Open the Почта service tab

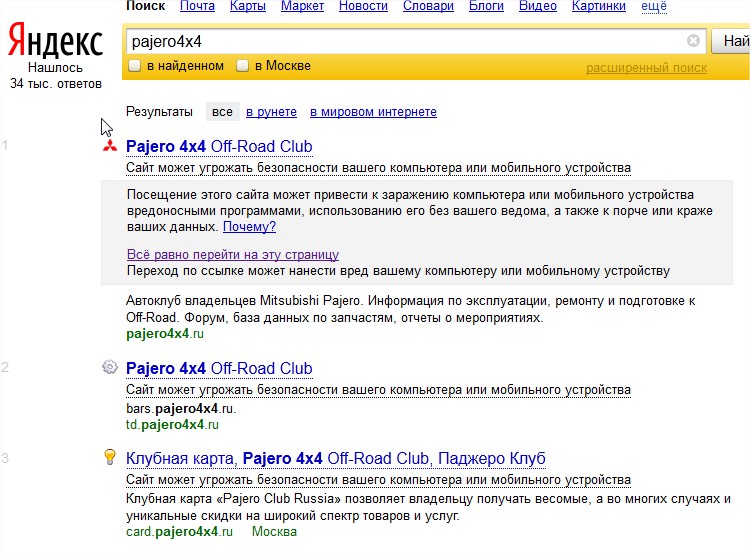pos(197,6)
